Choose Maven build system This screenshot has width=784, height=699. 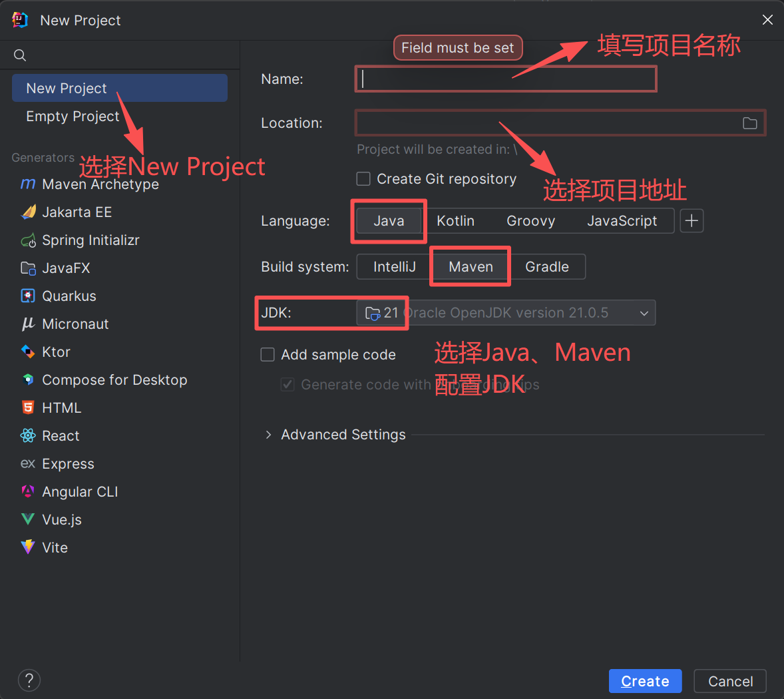pos(471,267)
